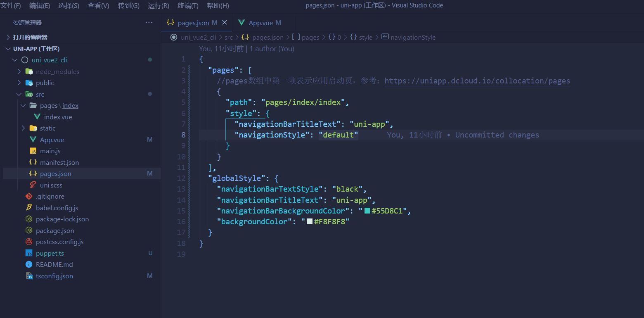This screenshot has height=318, width=644.
Task: Collapse the src folder
Action: point(19,94)
